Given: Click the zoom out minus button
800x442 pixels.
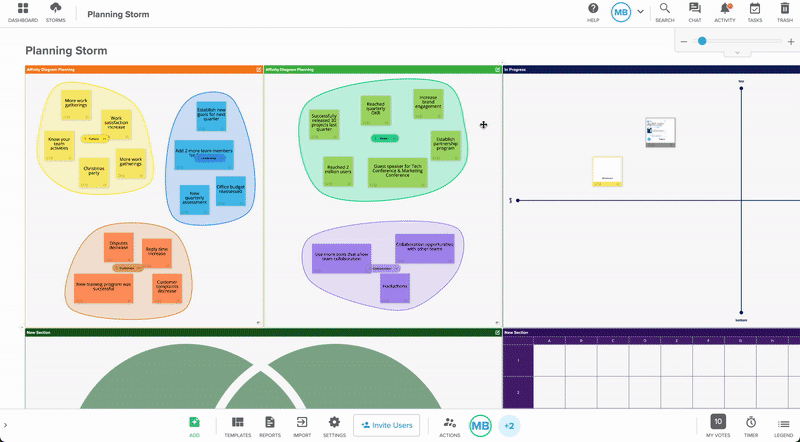Looking at the screenshot, I should tap(684, 41).
